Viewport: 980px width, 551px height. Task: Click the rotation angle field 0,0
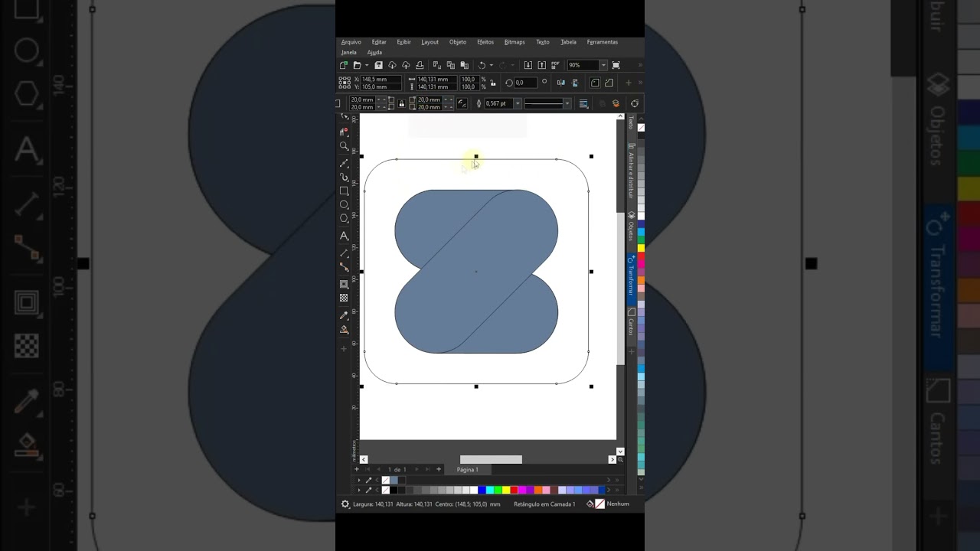[524, 83]
